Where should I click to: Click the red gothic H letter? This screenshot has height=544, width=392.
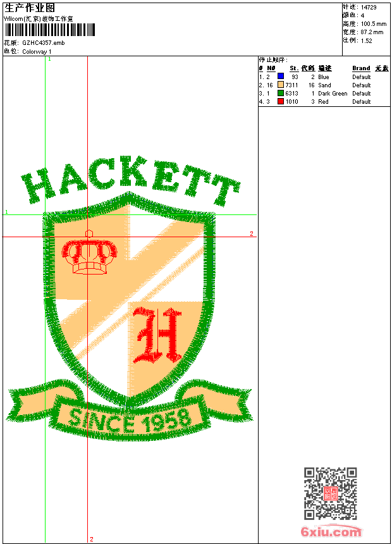tap(157, 335)
